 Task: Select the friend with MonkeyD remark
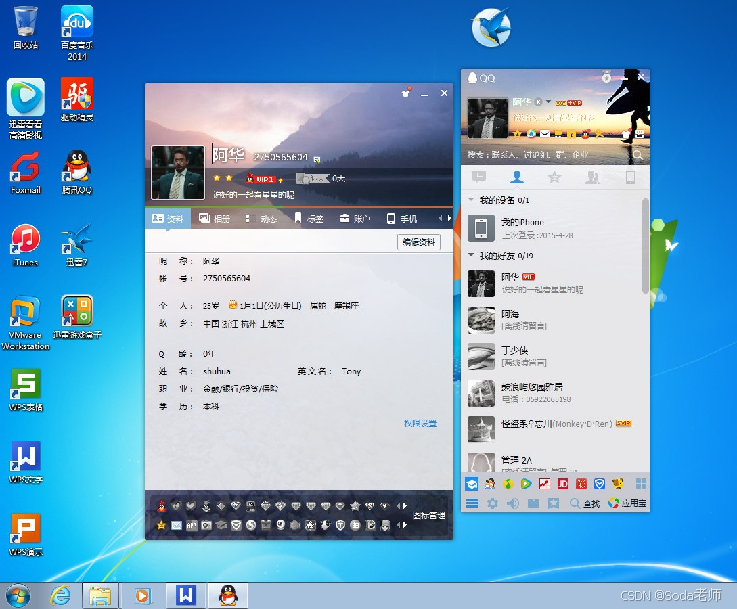[x=552, y=429]
